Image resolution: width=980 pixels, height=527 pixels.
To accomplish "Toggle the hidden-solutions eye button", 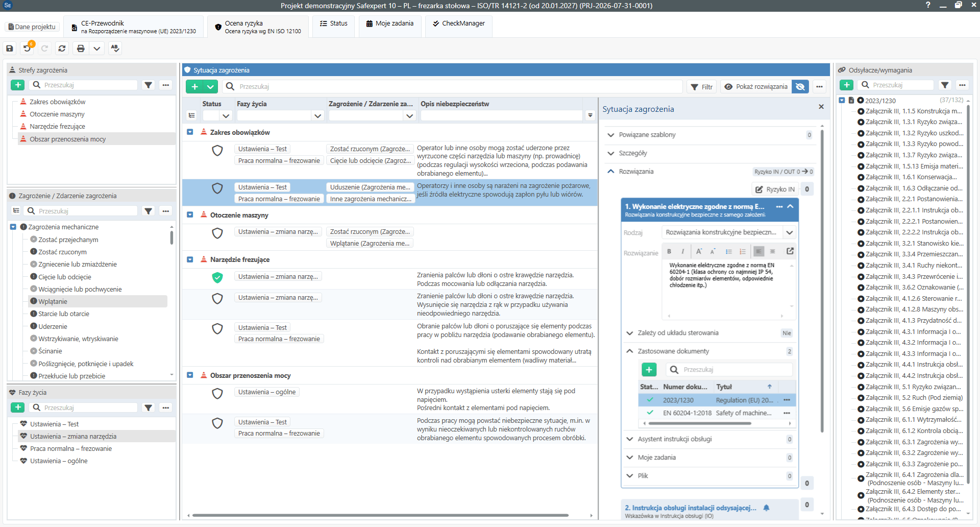I will click(x=800, y=87).
